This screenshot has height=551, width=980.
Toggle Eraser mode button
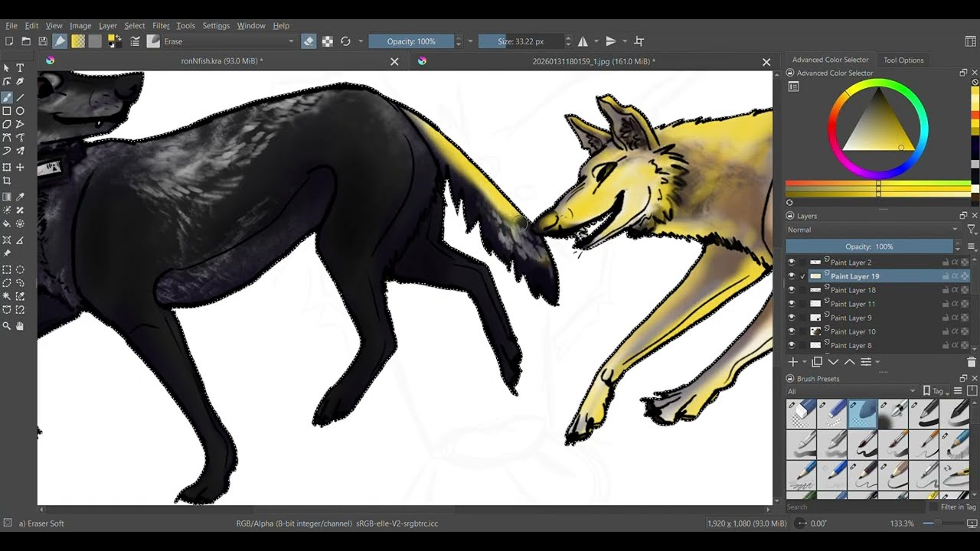(309, 41)
